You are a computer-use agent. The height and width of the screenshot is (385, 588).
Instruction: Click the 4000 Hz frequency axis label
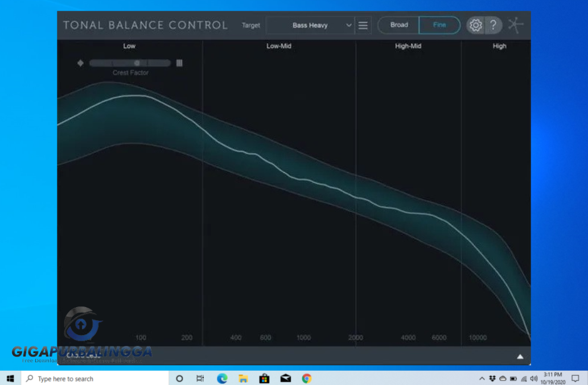[408, 337]
